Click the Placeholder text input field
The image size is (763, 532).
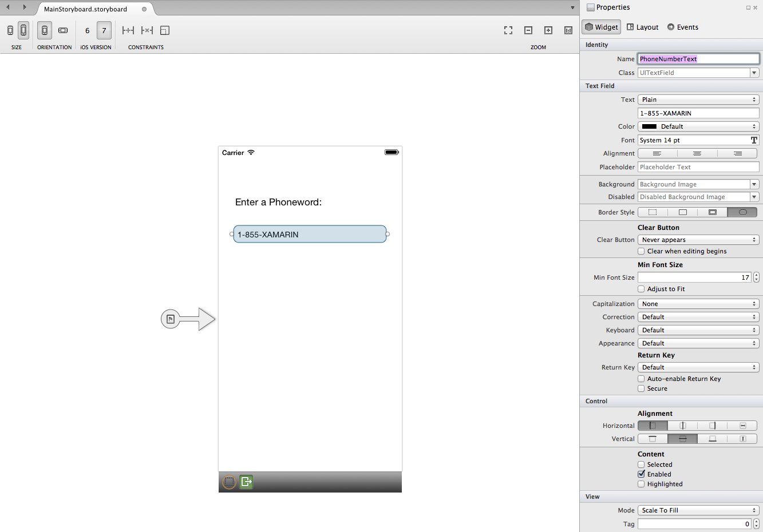click(x=698, y=167)
